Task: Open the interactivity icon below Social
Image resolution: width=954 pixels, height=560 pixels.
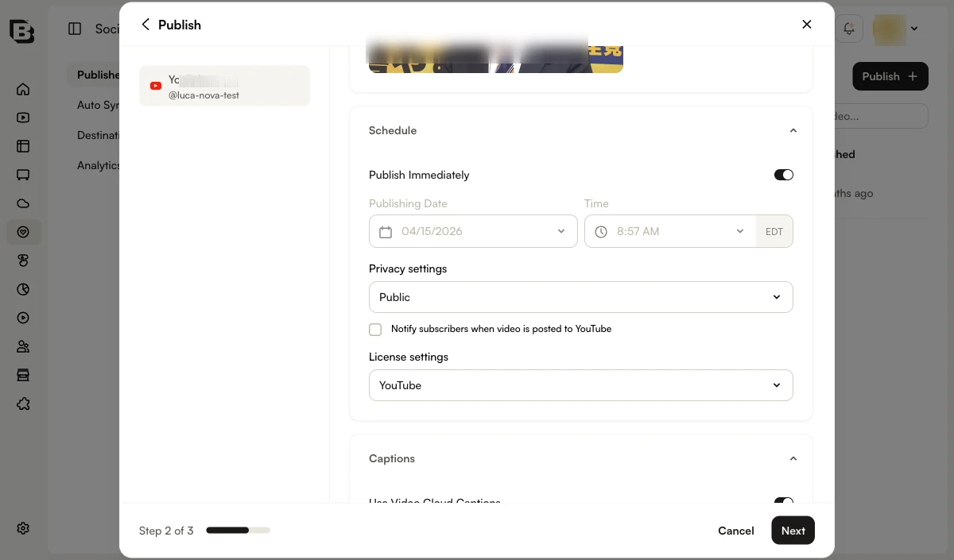Action: [23, 261]
